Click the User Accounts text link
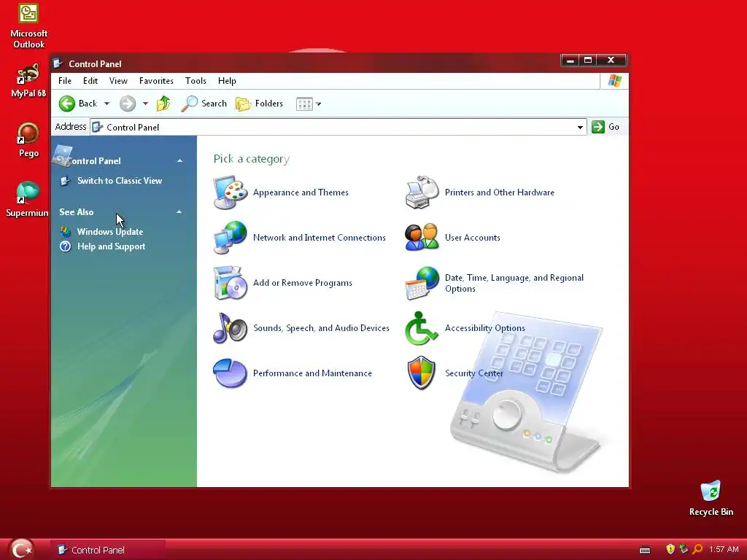 pyautogui.click(x=473, y=238)
